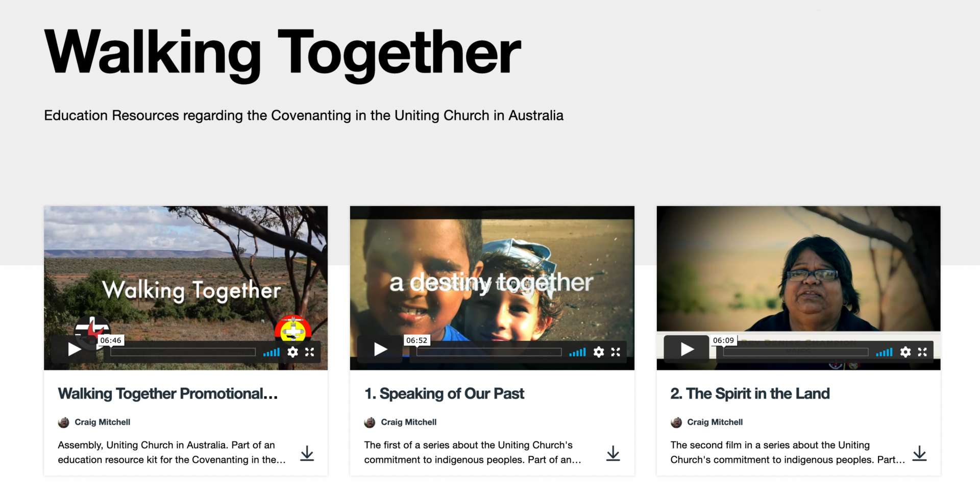The height and width of the screenshot is (499, 980).
Task: Open the '2. The Spirit in the Land' title
Action: [x=750, y=393]
